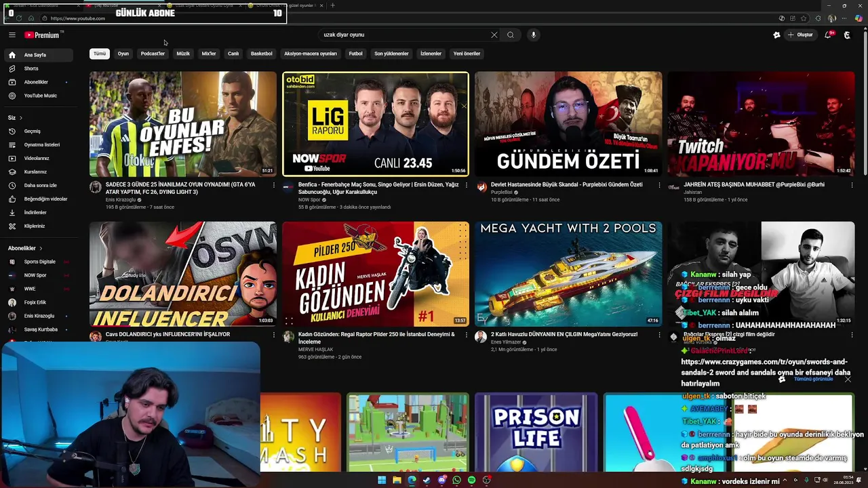Open Mega Yacht video thumbnail

568,274
